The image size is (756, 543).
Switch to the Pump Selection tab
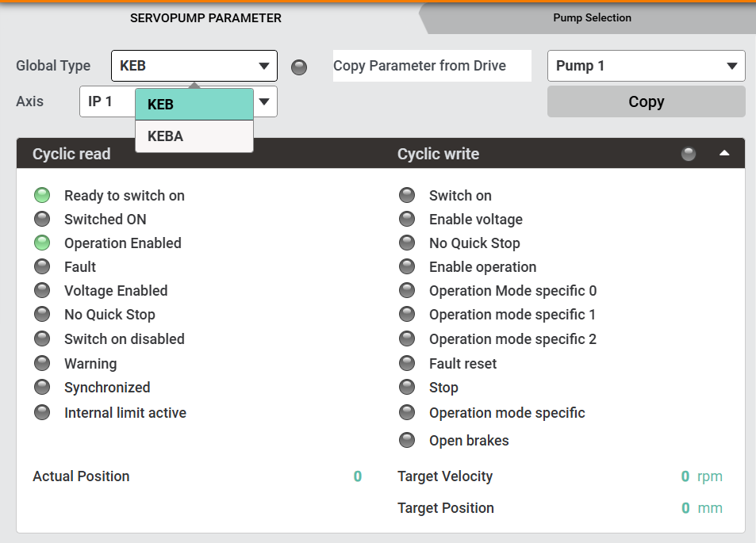(592, 17)
